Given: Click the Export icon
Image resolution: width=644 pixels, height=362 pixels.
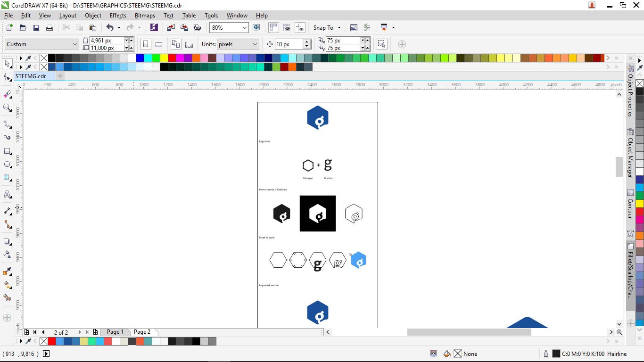Looking at the screenshot, I should (184, 28).
